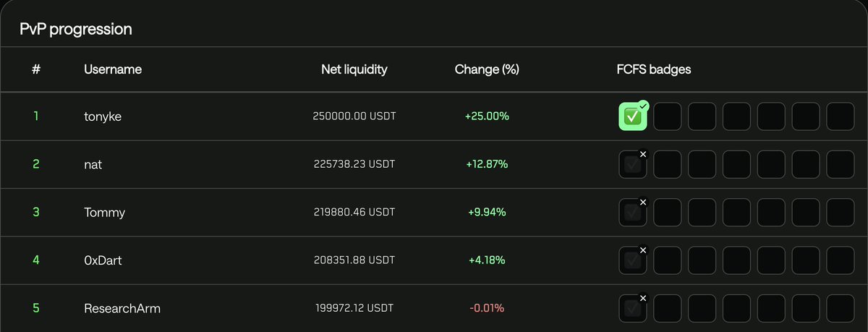Open ResearchArm's username profile
Image resolution: width=868 pixels, height=332 pixels.
(x=122, y=309)
